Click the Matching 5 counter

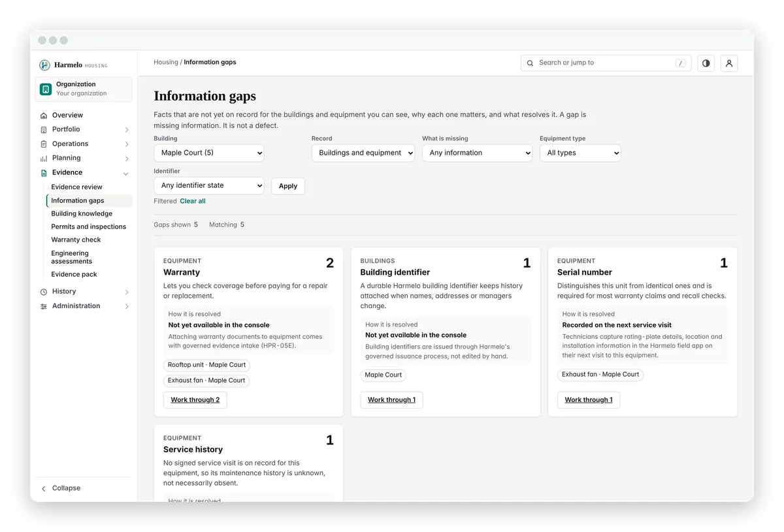(227, 225)
